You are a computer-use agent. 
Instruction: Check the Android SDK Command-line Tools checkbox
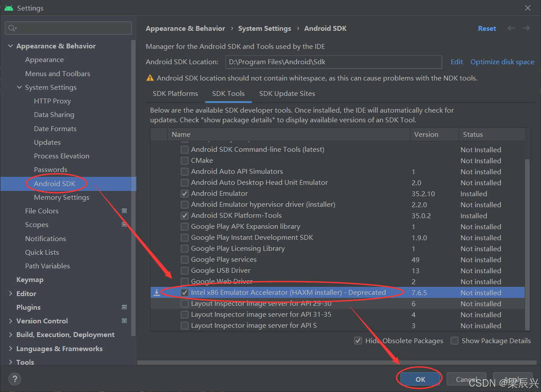click(x=184, y=150)
